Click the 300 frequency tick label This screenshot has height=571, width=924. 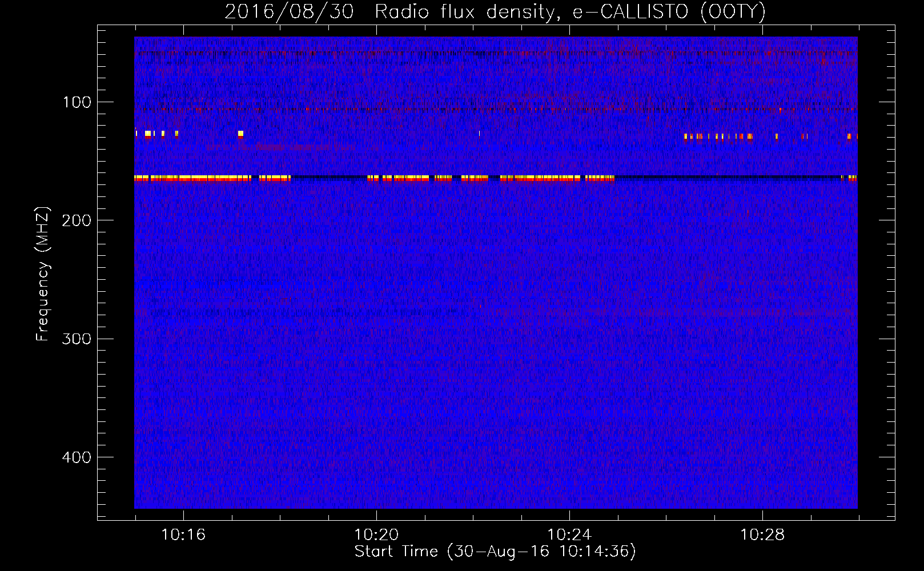click(77, 339)
